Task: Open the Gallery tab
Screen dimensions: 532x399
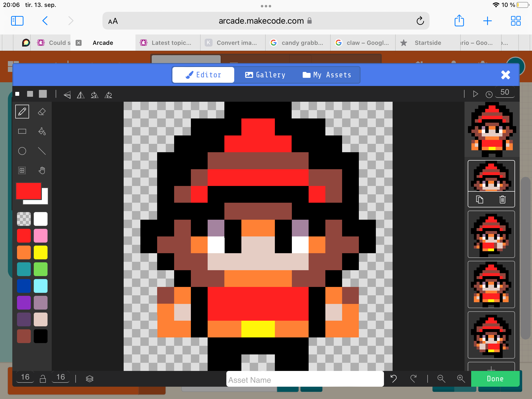Action: tap(265, 75)
